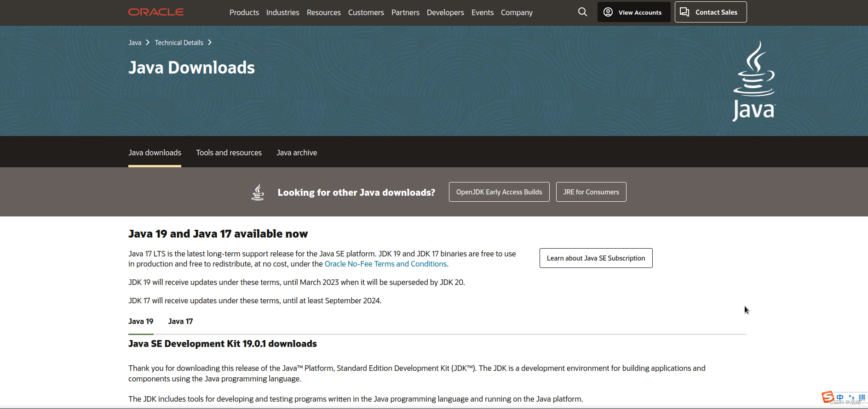This screenshot has height=409, width=868.
Task: Click the Chinese input mode indicator
Action: click(x=840, y=397)
